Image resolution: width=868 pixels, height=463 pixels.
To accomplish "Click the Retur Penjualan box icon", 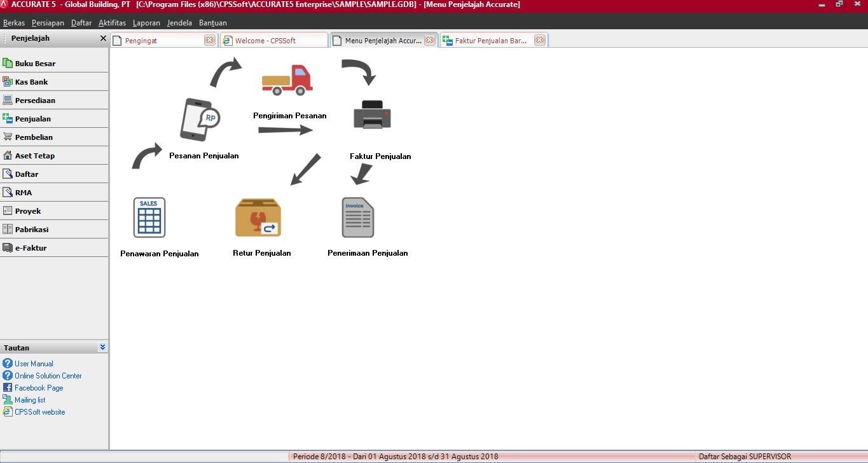I will (x=258, y=218).
